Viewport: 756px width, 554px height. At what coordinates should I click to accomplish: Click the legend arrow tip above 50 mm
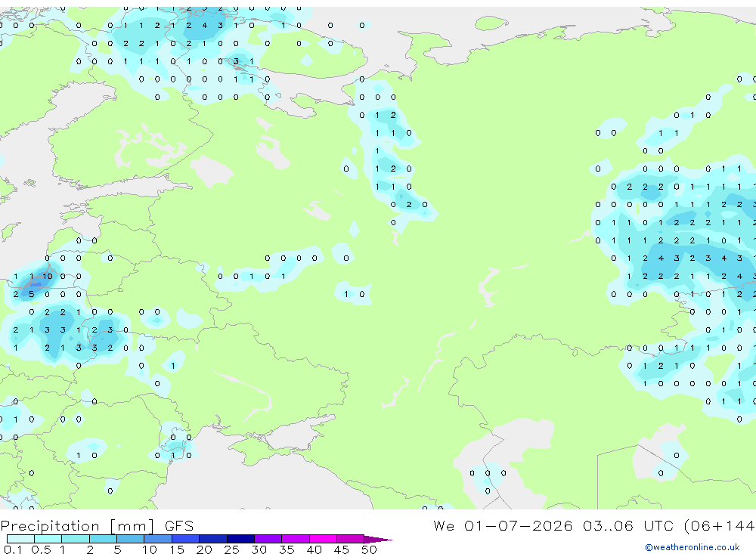(x=378, y=539)
